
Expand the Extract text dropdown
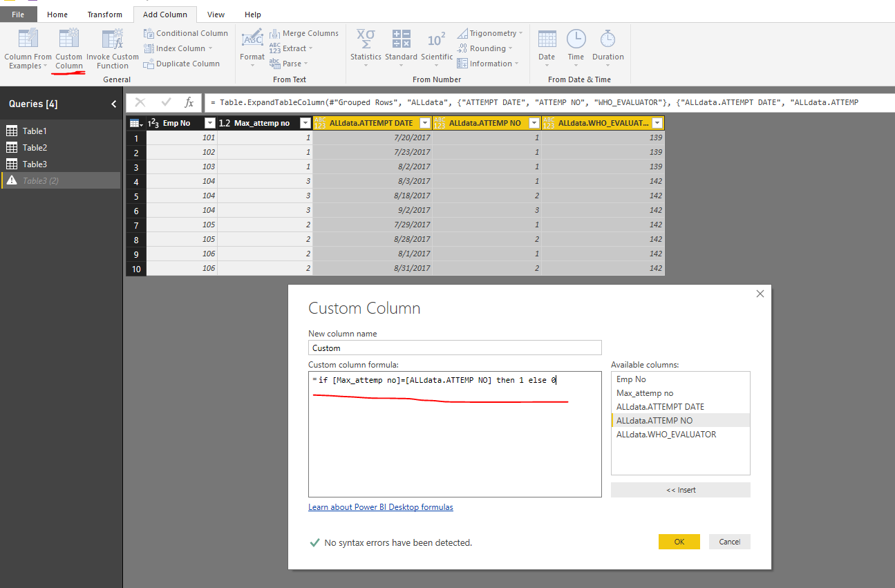tap(291, 48)
